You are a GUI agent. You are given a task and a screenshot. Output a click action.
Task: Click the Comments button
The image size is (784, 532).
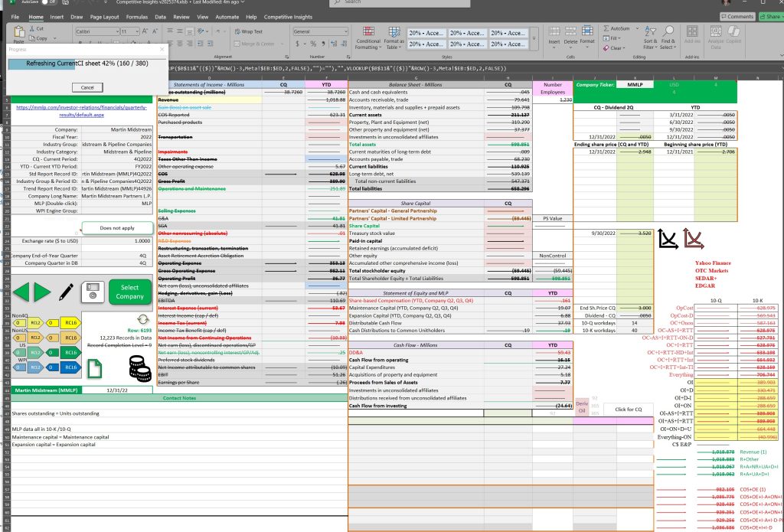click(737, 17)
